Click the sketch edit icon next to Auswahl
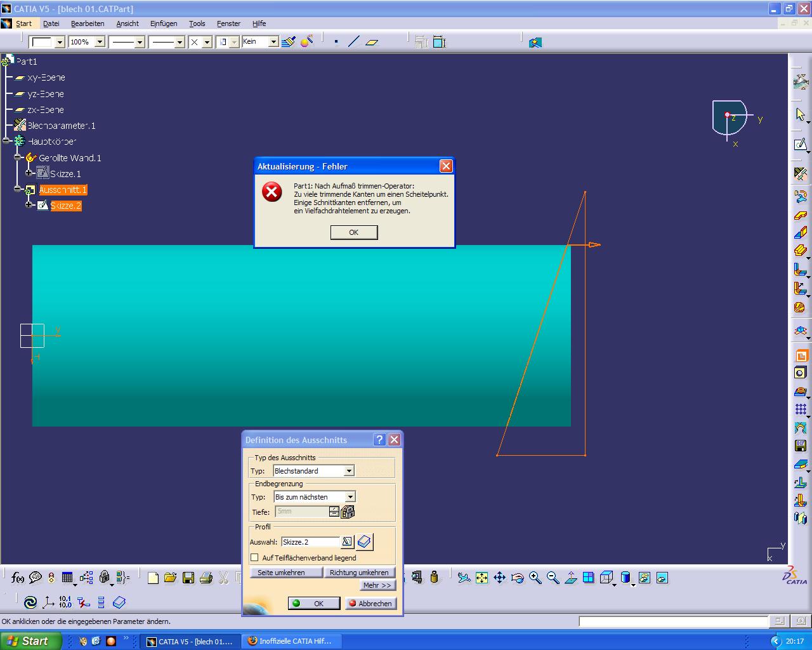Viewport: 812px width, 650px height. click(x=347, y=541)
